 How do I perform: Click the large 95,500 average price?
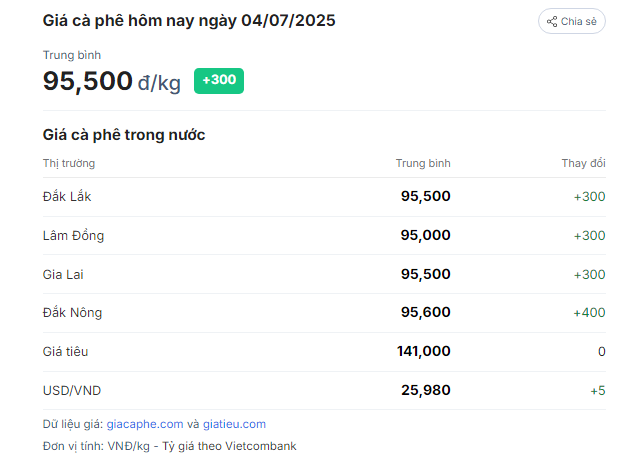[x=87, y=81]
